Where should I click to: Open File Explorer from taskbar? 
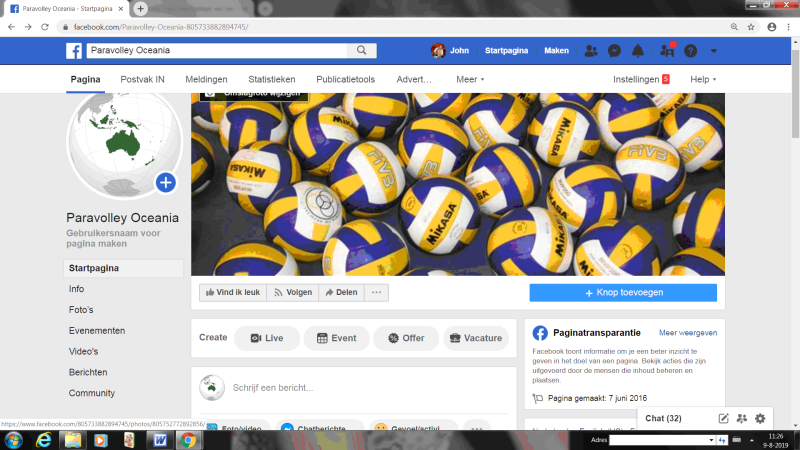point(72,440)
